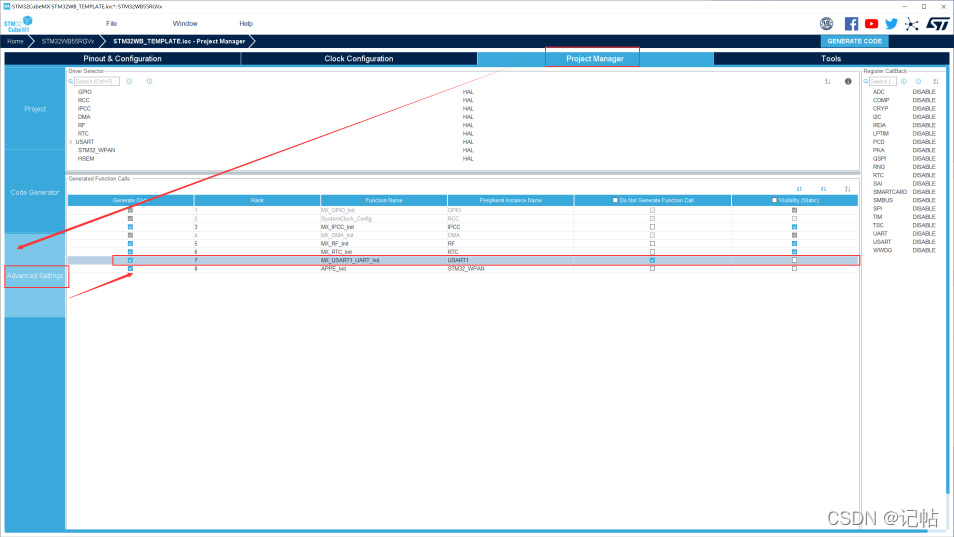Click the GENERATE CODE button
Viewport: 954px width, 537px height.
coord(854,41)
